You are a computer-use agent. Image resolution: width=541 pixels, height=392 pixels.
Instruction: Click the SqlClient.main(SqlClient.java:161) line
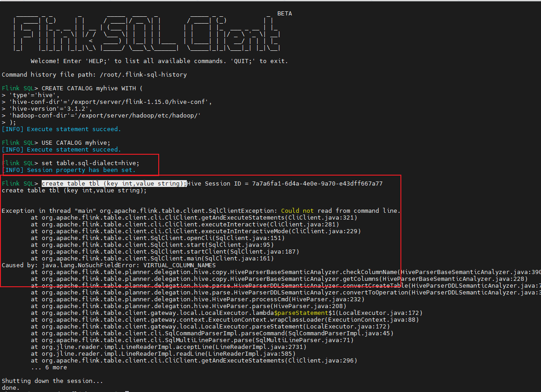[x=152, y=259]
